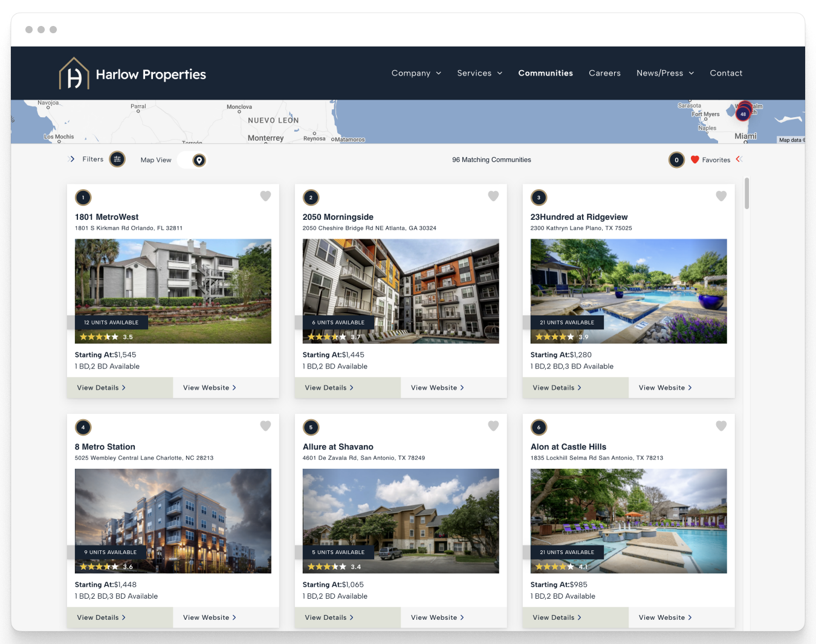View Details for 23Hundred at Ridgeview
The height and width of the screenshot is (644, 816).
click(576, 388)
